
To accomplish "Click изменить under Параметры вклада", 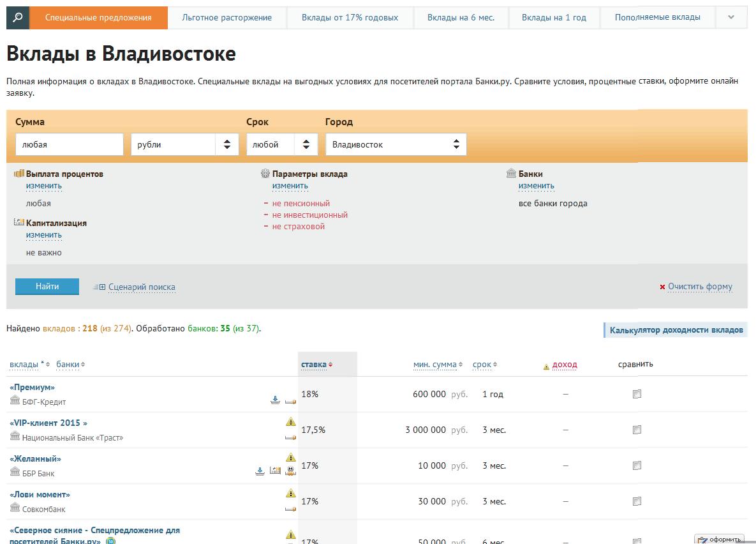I will (x=290, y=186).
